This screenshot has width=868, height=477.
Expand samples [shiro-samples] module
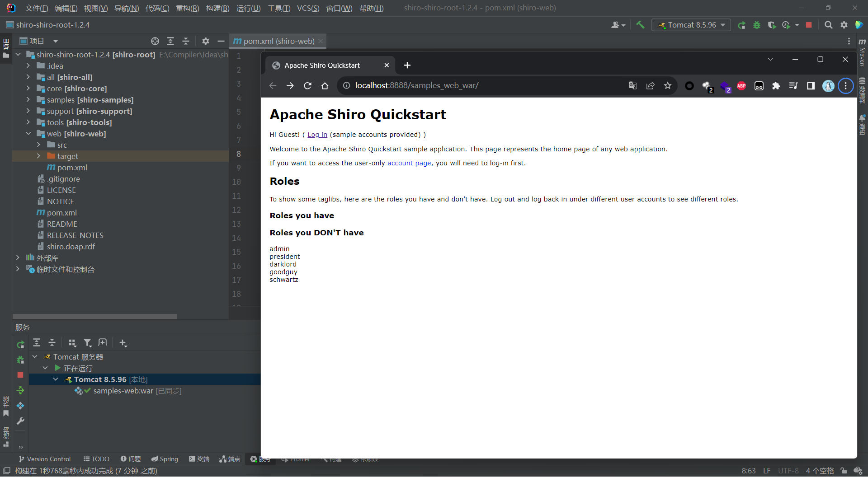(28, 99)
